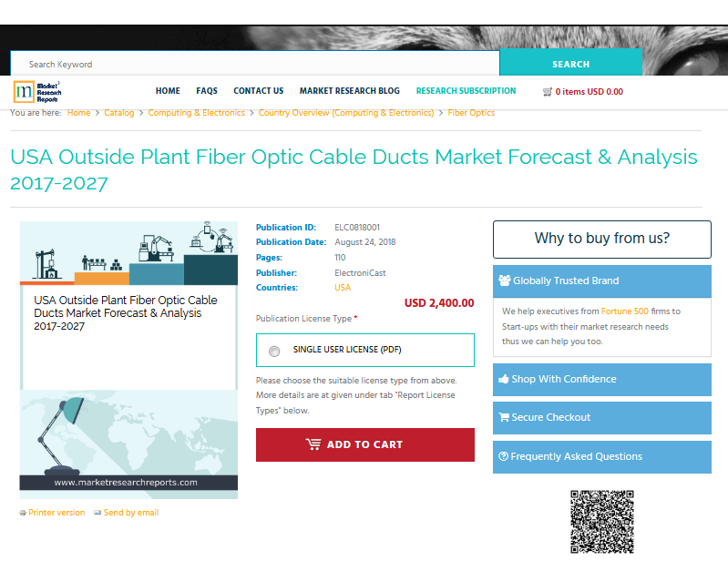This screenshot has width=728, height=561.
Task: Click the August 24, 2018 publication date
Action: pyautogui.click(x=365, y=242)
